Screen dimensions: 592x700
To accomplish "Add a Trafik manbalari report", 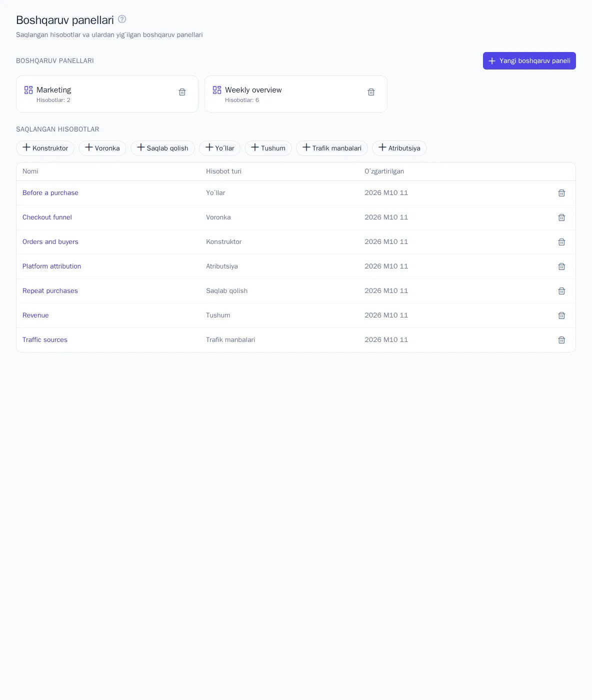I will (332, 148).
